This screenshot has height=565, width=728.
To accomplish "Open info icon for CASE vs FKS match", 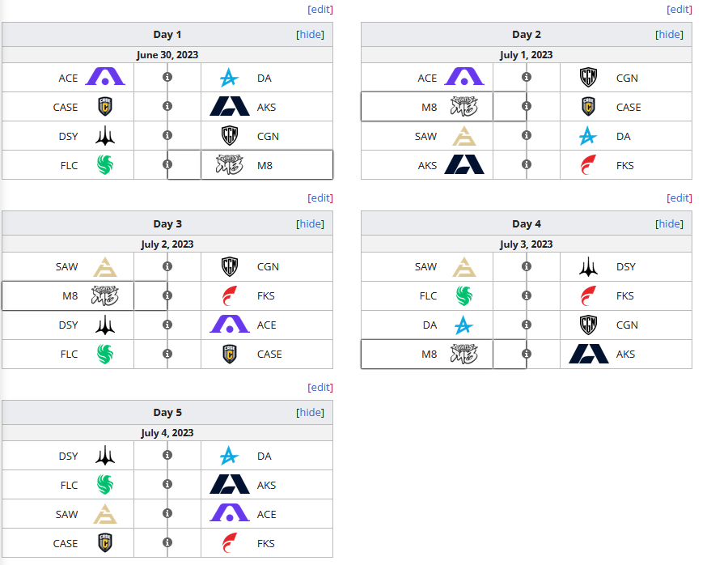I will click(167, 543).
